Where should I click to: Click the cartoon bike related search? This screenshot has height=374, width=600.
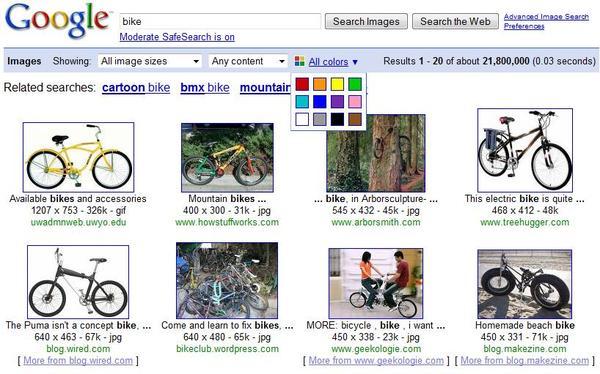(x=136, y=88)
